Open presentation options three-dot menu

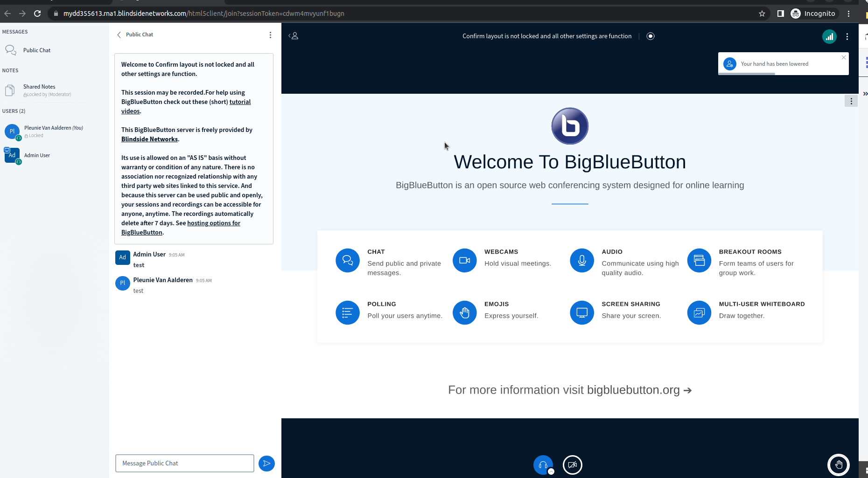pyautogui.click(x=851, y=101)
